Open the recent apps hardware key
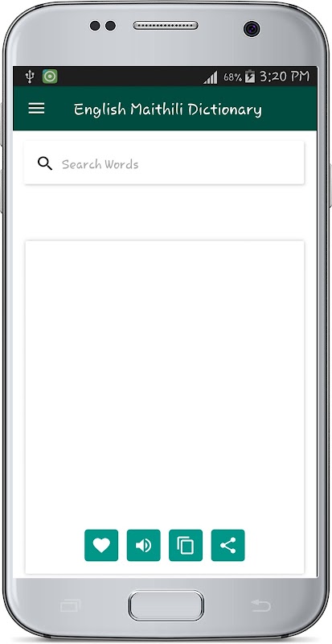 tap(70, 606)
